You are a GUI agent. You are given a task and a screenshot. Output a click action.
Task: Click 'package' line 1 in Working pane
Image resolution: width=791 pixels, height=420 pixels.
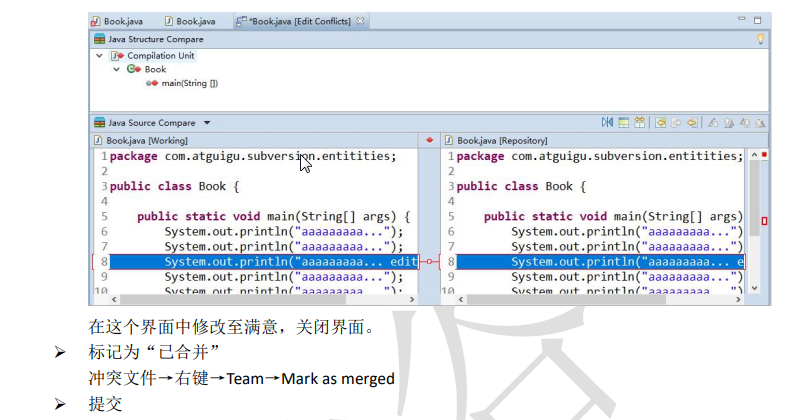point(253,156)
